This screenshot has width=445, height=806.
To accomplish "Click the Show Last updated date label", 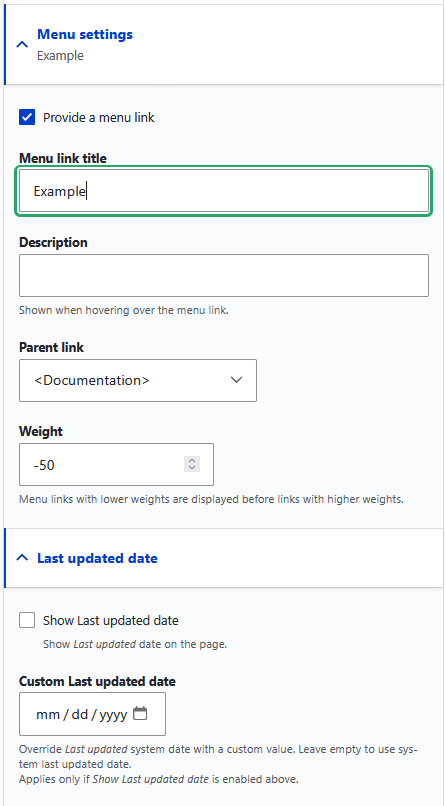I will [110, 620].
